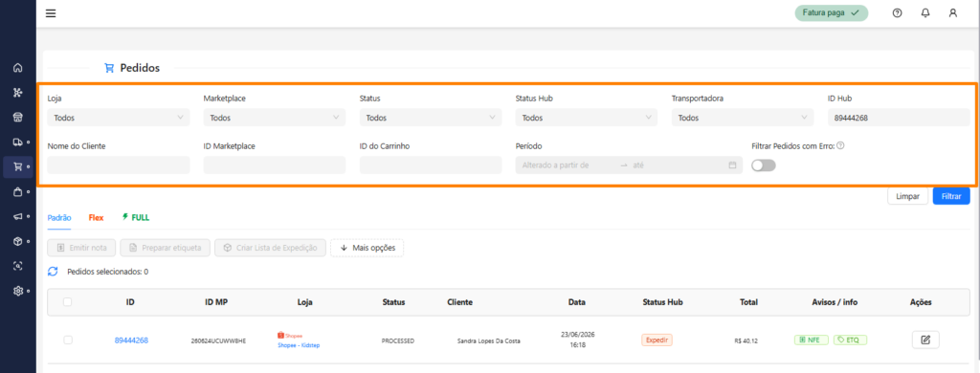Open the user profile icon
The image size is (980, 373).
tap(953, 13)
